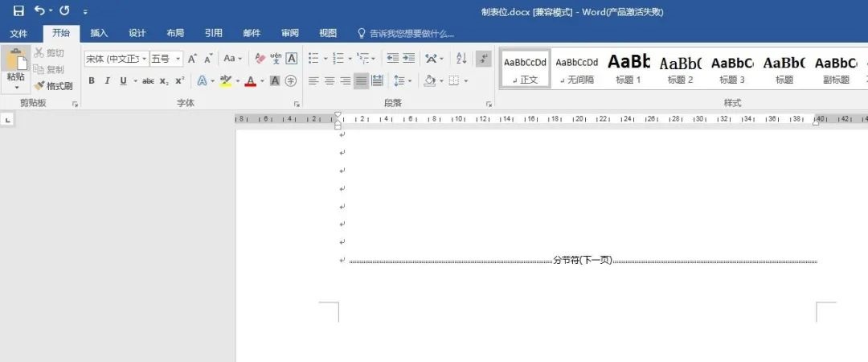Screen dimensions: 868x362
Task: Open the Aa change case dropdown
Action: 232,58
